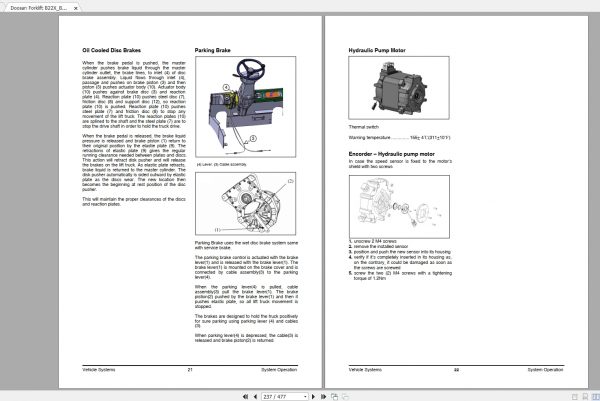600x401 pixels.
Task: Click the Parking Brake heading
Action: pos(212,50)
